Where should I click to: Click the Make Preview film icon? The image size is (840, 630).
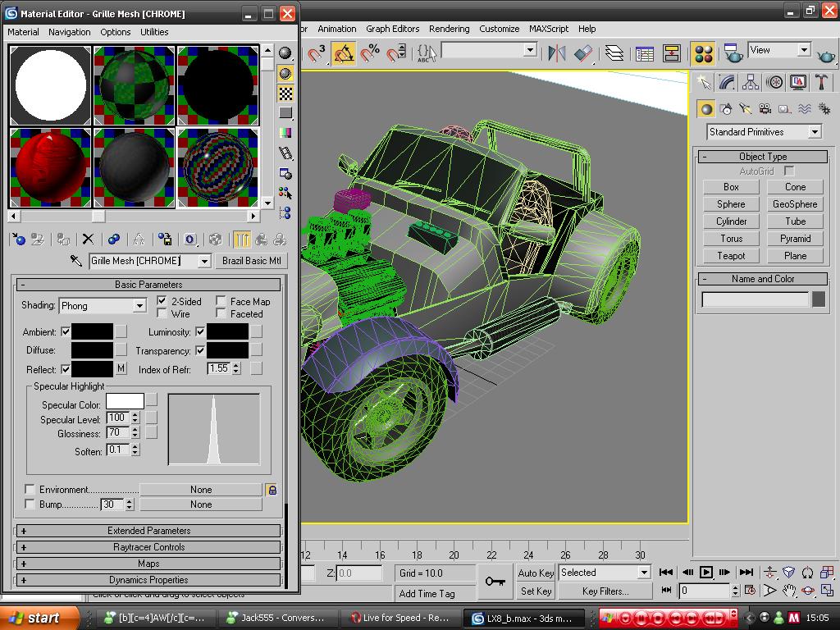click(285, 153)
